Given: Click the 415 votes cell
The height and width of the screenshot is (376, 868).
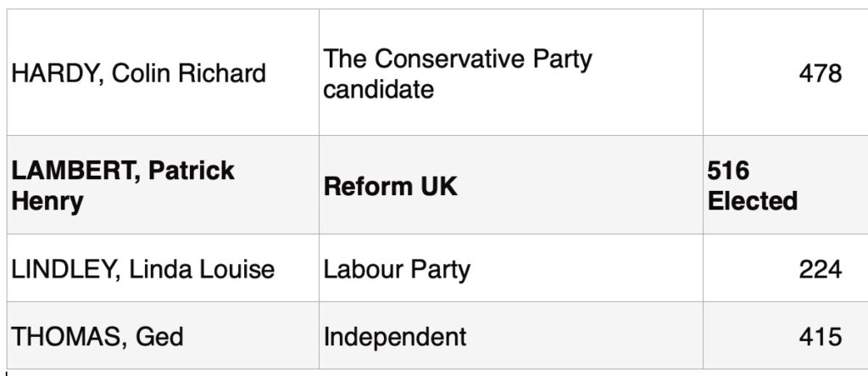Looking at the screenshot, I should point(786,335).
